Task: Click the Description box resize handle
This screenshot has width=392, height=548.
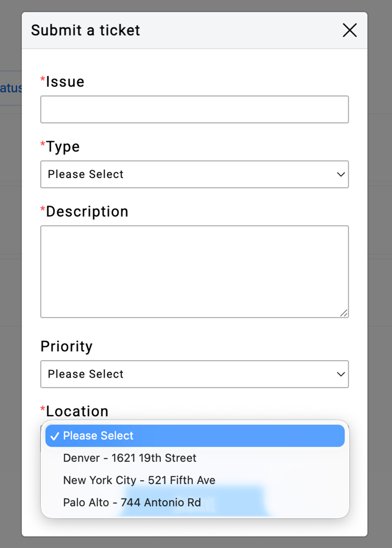Action: pos(343,313)
